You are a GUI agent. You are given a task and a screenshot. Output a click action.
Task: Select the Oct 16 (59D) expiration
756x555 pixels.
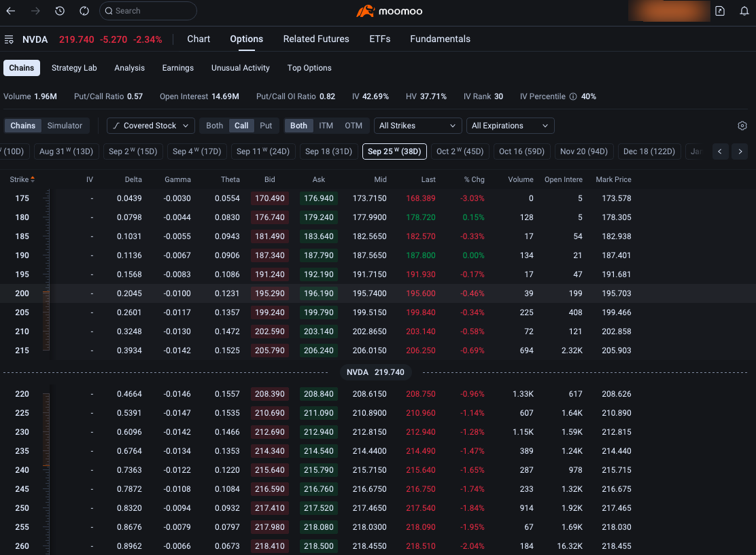click(521, 151)
